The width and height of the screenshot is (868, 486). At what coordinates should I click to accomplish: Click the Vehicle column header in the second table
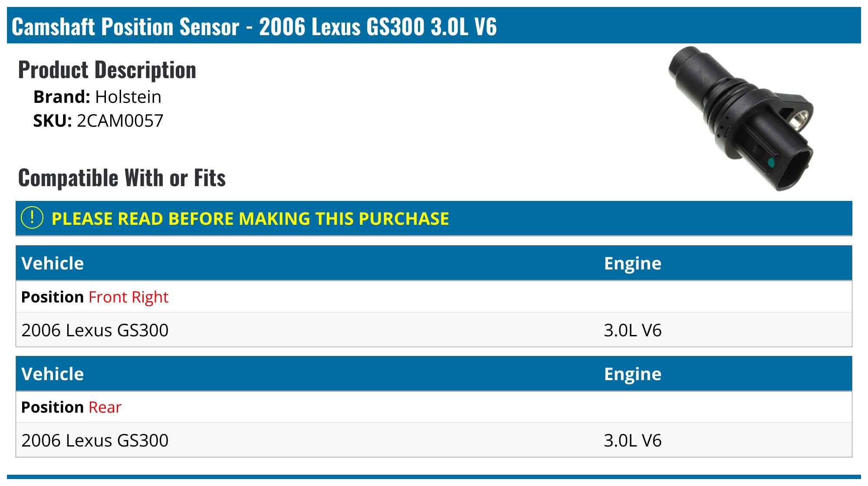pyautogui.click(x=53, y=374)
